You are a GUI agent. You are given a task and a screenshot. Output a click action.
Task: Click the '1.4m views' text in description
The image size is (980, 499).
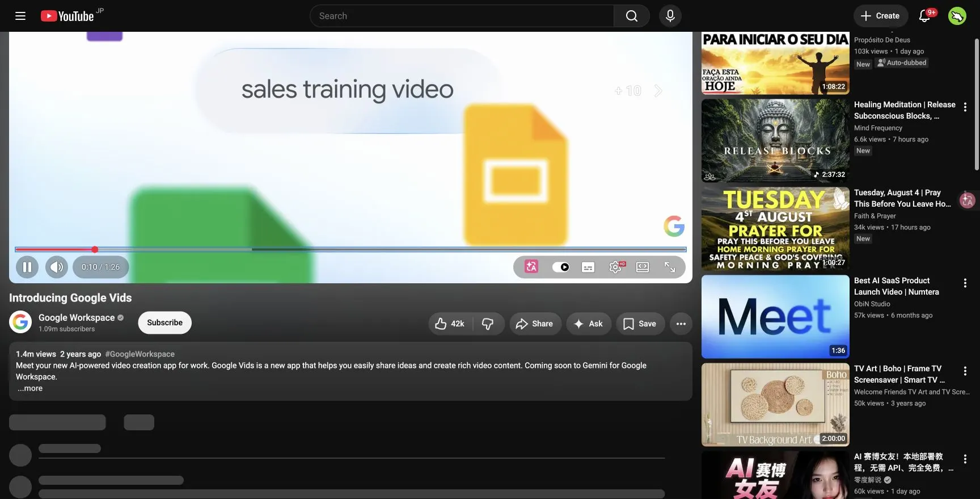tap(36, 354)
